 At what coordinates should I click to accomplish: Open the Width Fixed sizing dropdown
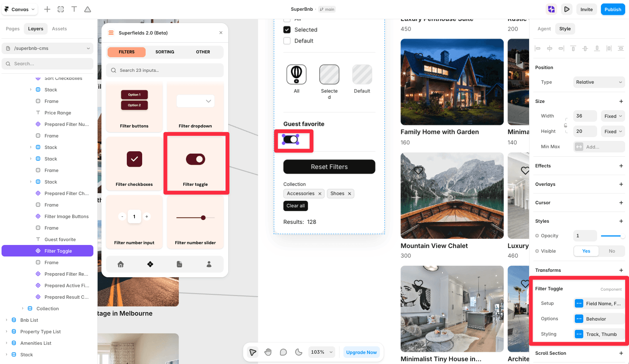tap(613, 116)
